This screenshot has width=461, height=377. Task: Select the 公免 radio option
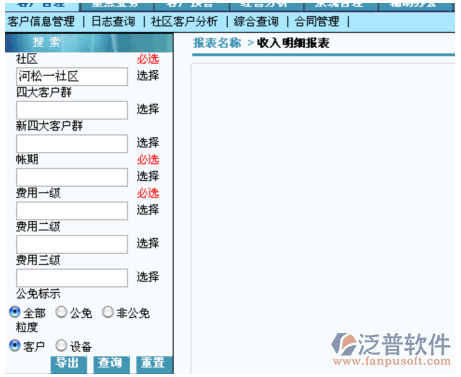[61, 312]
